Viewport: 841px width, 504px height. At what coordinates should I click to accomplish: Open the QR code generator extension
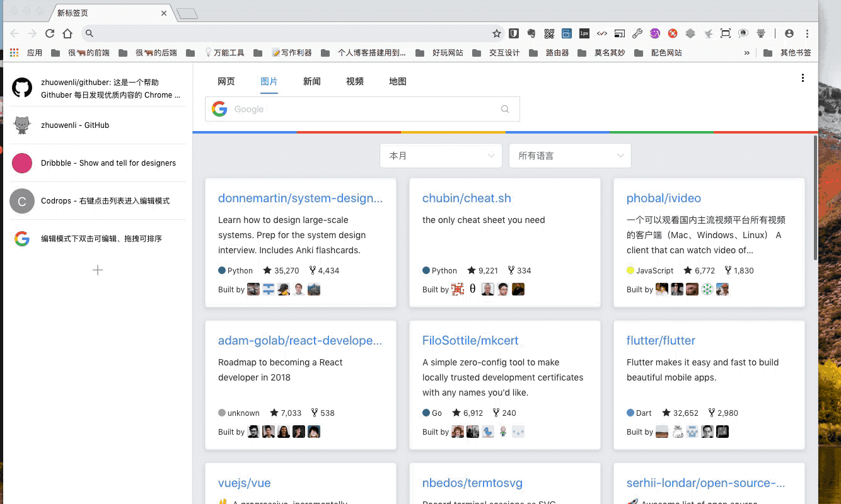coord(549,33)
